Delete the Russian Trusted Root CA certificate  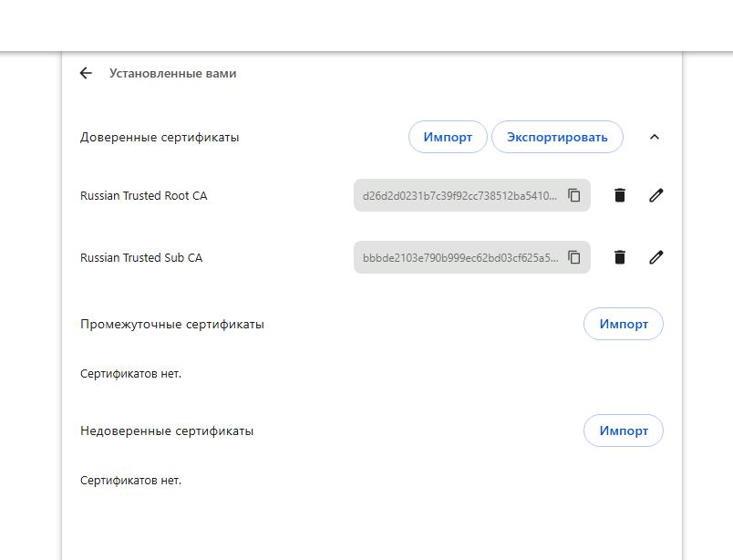620,195
